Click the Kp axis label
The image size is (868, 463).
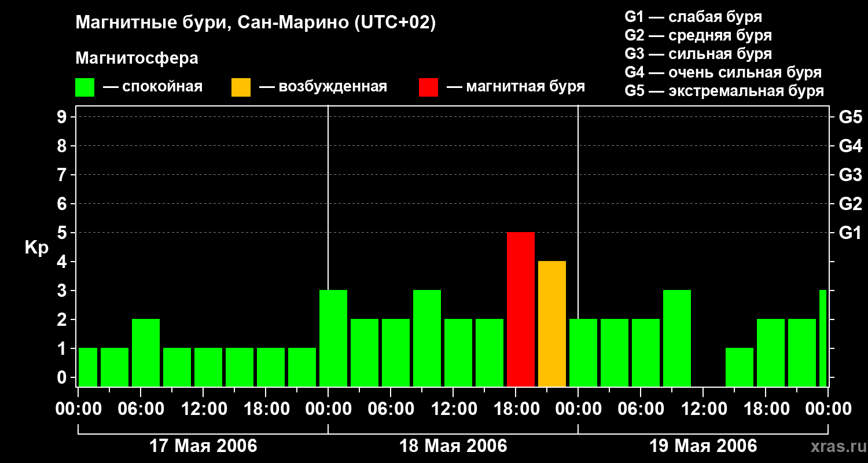(x=36, y=248)
